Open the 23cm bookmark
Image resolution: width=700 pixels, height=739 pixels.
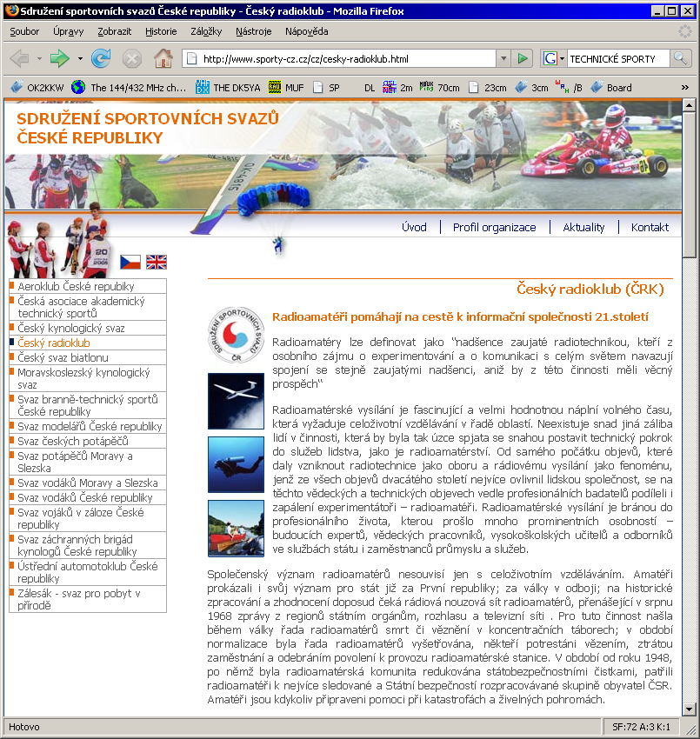pos(488,87)
